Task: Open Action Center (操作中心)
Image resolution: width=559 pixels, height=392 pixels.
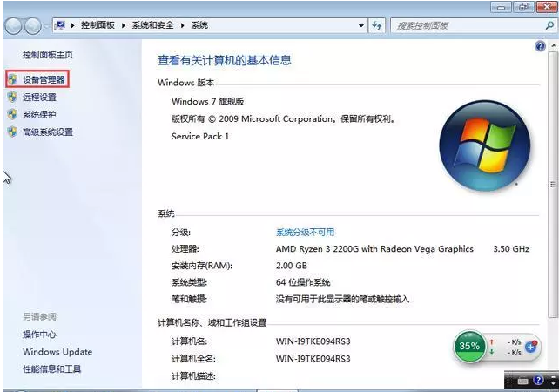Action: [x=39, y=335]
